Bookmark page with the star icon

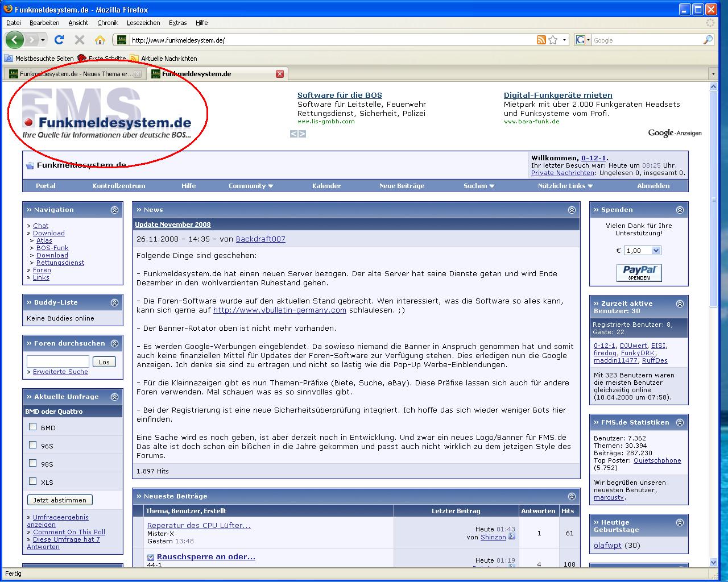click(553, 40)
